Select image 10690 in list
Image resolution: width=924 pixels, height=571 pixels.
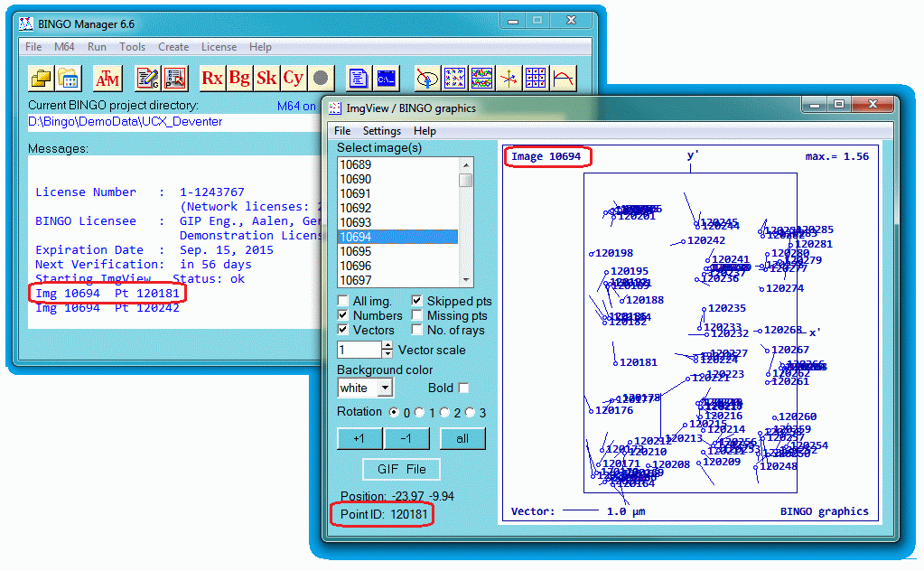click(397, 179)
